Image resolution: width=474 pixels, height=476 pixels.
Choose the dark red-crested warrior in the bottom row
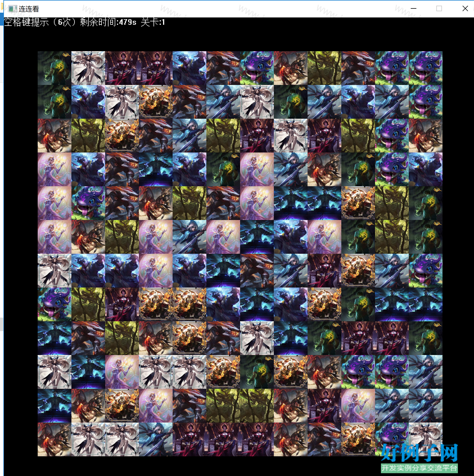pyautogui.click(x=324, y=439)
